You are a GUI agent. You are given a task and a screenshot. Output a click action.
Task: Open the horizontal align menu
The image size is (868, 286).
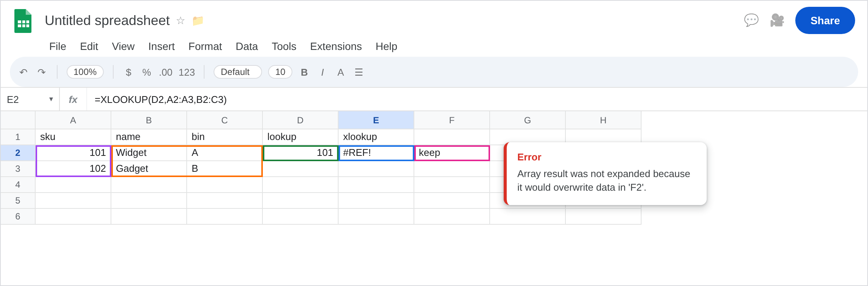359,72
